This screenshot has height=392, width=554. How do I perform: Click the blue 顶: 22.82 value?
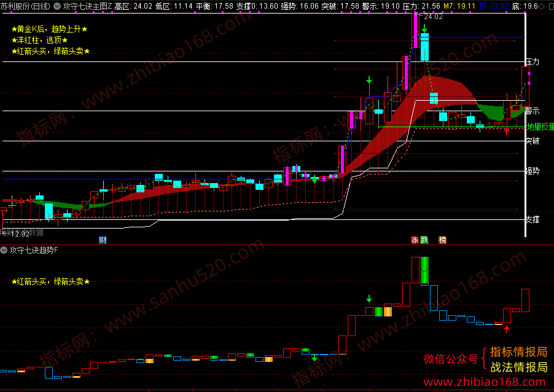[494, 6]
